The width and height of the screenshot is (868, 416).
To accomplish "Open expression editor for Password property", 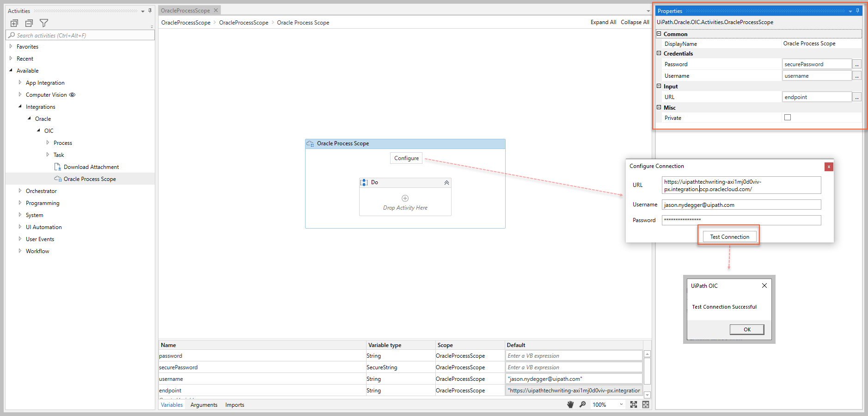I will [x=857, y=64].
